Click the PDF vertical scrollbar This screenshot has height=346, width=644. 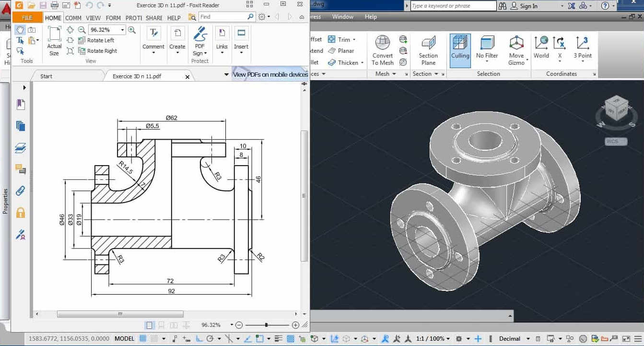click(x=304, y=197)
